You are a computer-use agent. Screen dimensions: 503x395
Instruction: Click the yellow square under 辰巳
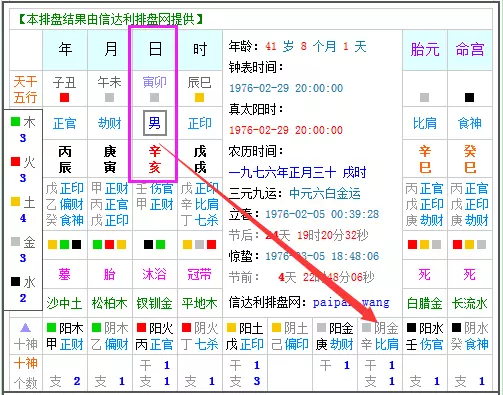pos(199,98)
